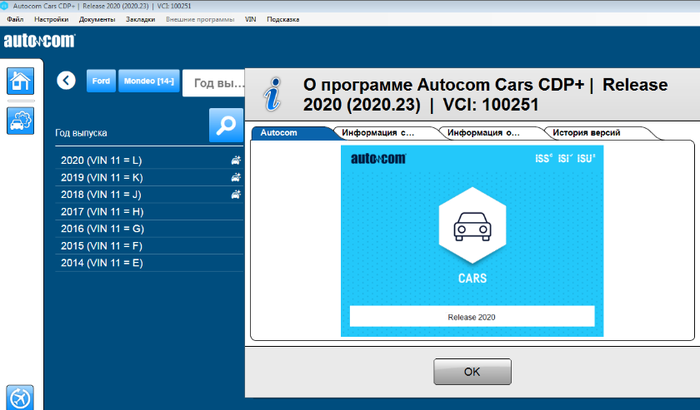Click the Home icon in left sidebar
Viewport: 700px width, 410px height.
coord(20,82)
